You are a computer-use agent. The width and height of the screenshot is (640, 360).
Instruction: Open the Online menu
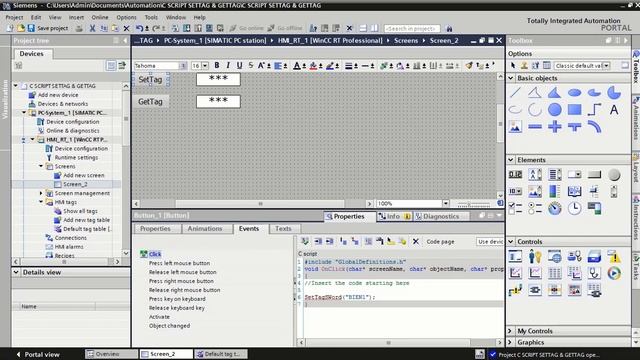click(x=100, y=17)
